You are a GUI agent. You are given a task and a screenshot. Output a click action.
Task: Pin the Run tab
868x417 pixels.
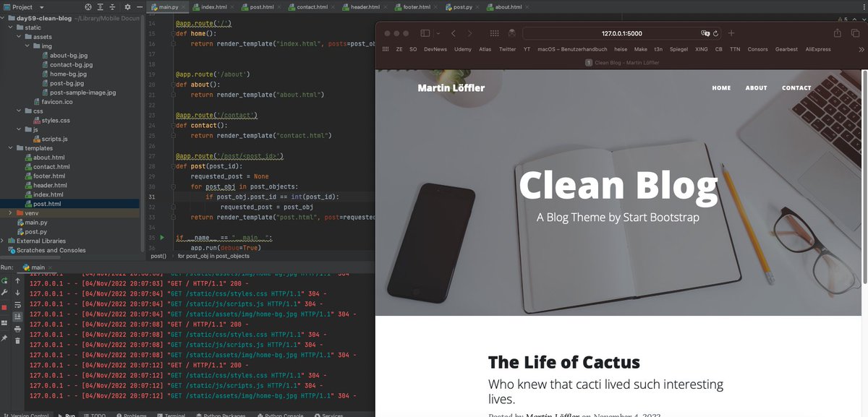5,338
